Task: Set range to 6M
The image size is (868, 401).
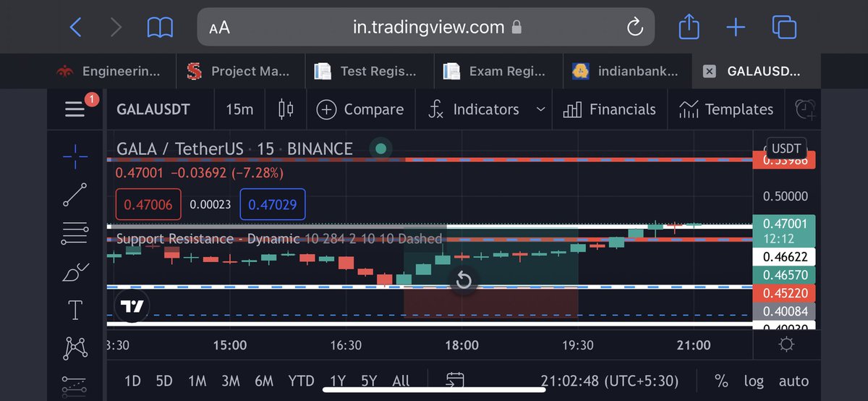Action: tap(263, 381)
